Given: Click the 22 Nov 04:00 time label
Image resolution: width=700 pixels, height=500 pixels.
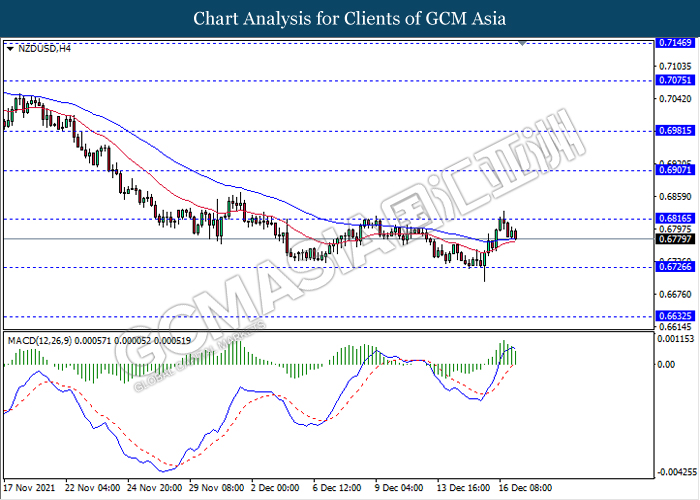Looking at the screenshot, I should tap(92, 488).
